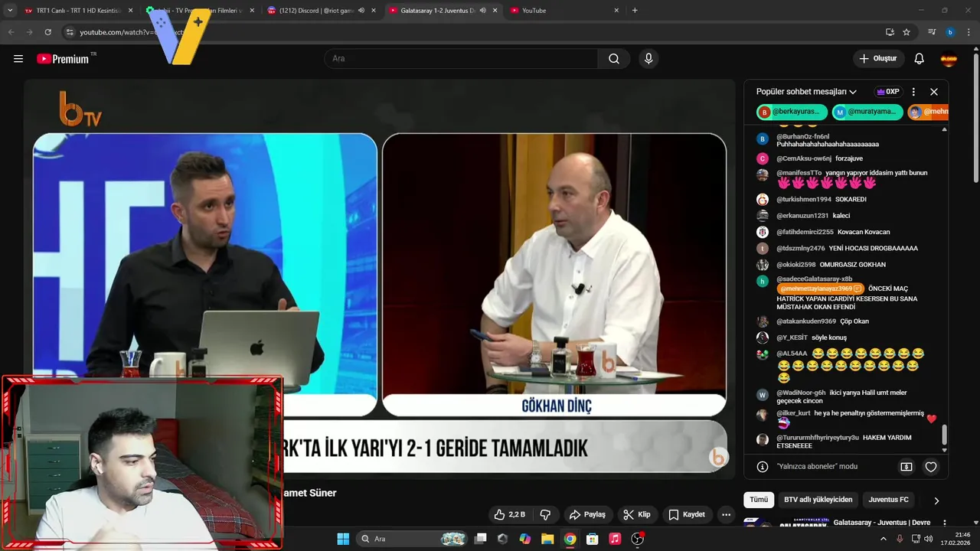Open Windows Start menu
The width and height of the screenshot is (980, 551).
tap(343, 539)
